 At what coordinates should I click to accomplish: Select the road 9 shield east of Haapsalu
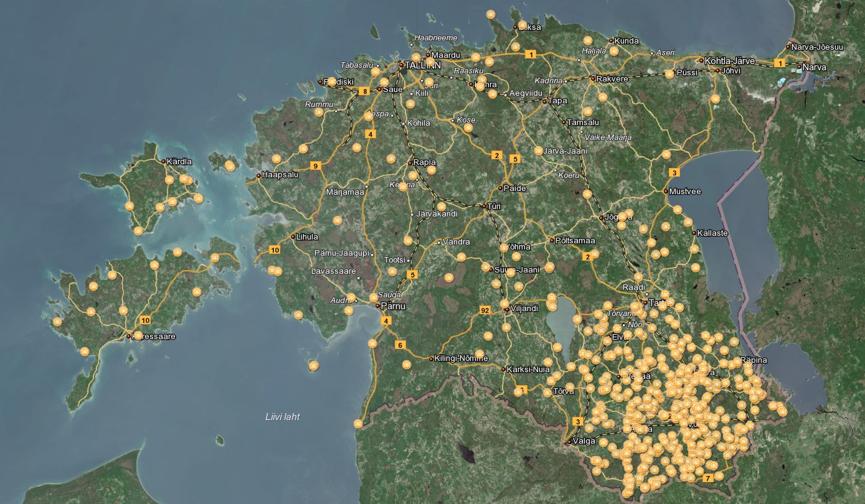point(315,166)
